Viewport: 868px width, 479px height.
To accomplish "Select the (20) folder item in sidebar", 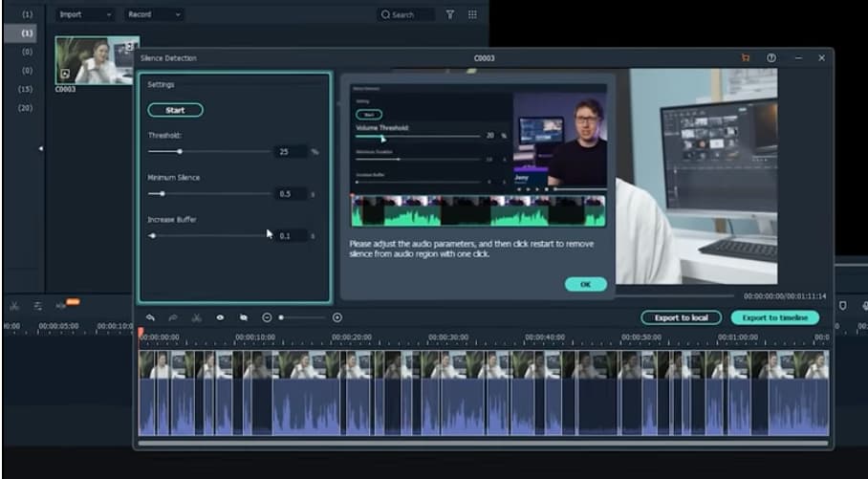I will pyautogui.click(x=27, y=108).
